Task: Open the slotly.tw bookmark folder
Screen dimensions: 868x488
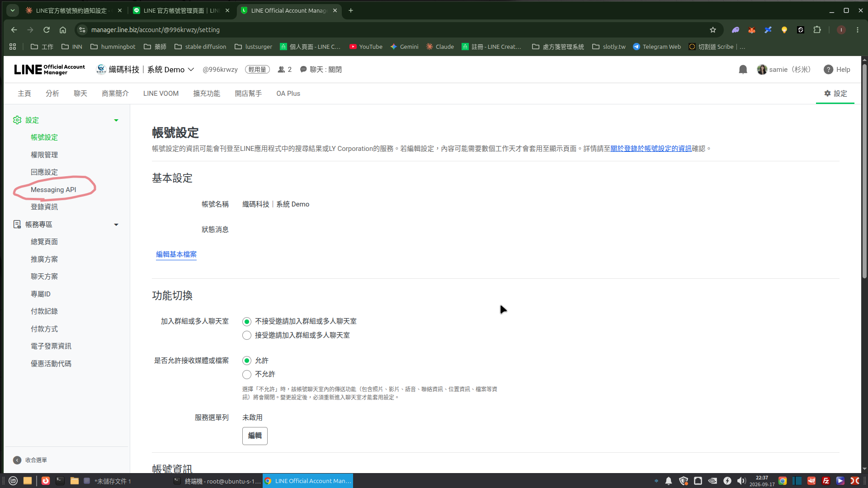Action: tap(609, 47)
